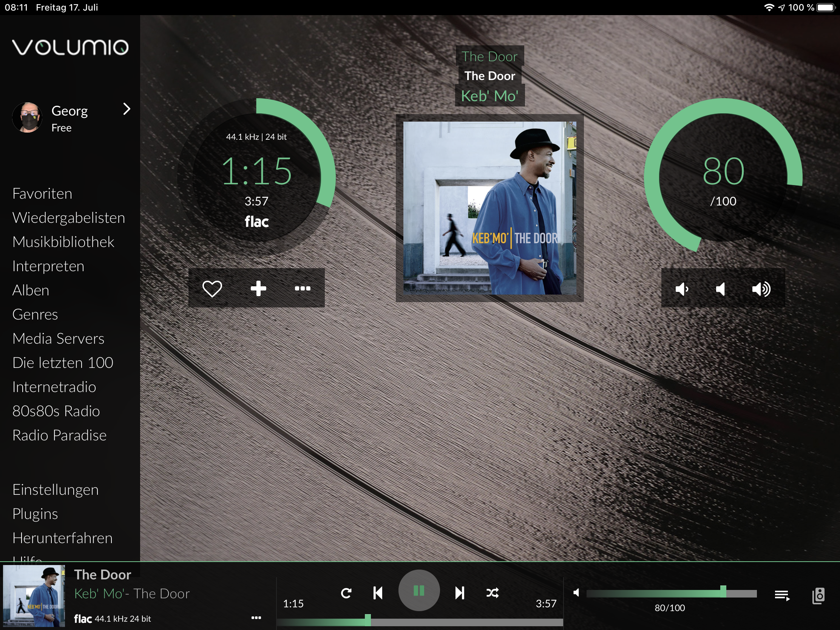840x630 pixels.
Task: Click total time 3:57 in bottom player
Action: point(546,604)
